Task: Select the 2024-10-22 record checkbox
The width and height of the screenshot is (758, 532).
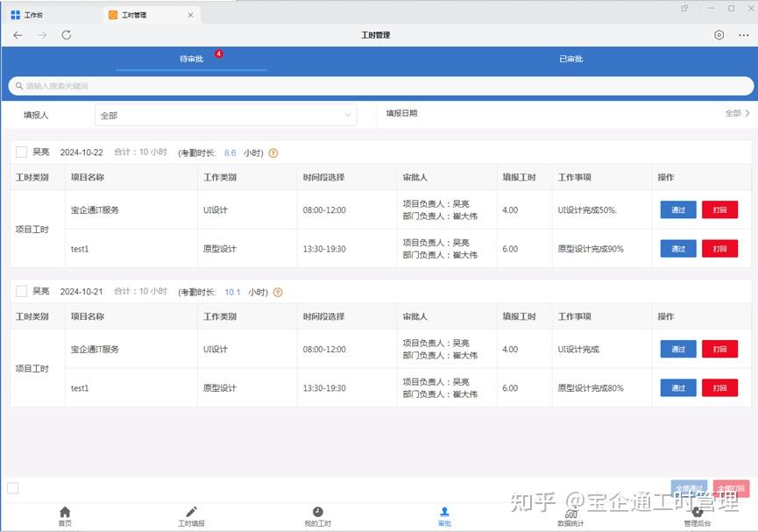Action: coord(21,153)
